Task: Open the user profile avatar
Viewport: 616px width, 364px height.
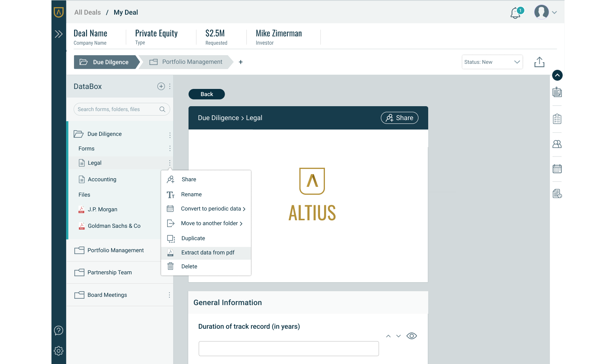Action: 541,12
